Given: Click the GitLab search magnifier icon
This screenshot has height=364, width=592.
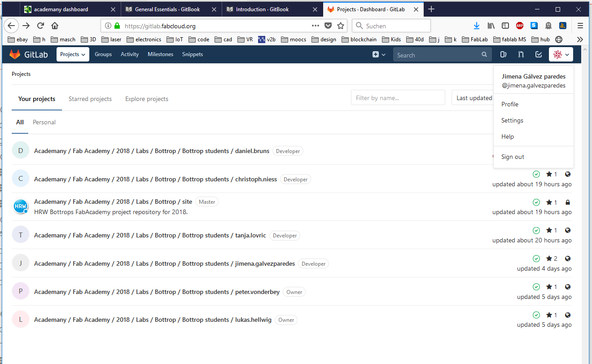Looking at the screenshot, I should click(484, 55).
